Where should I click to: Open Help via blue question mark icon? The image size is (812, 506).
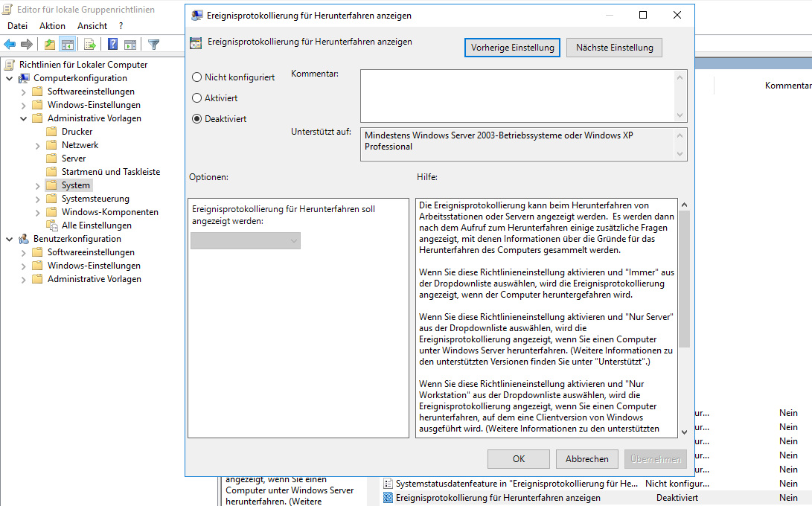113,45
